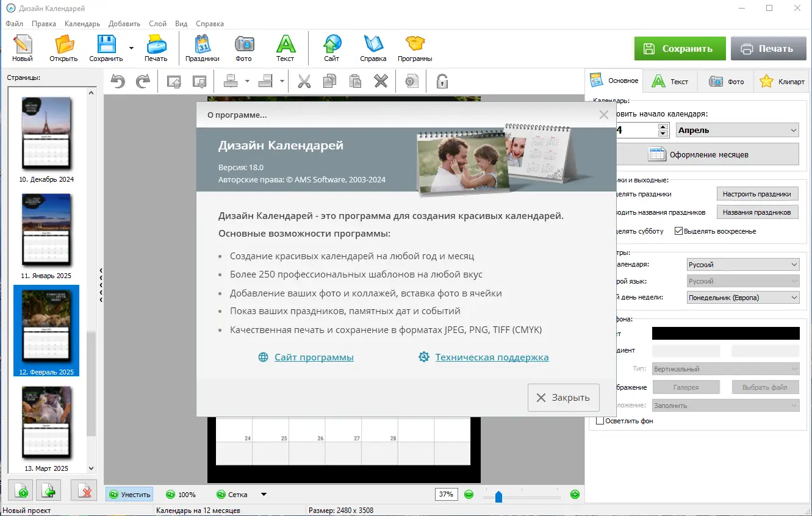This screenshot has height=516, width=812.
Task: Click the Уместить fit-to-window button
Action: pyautogui.click(x=129, y=495)
